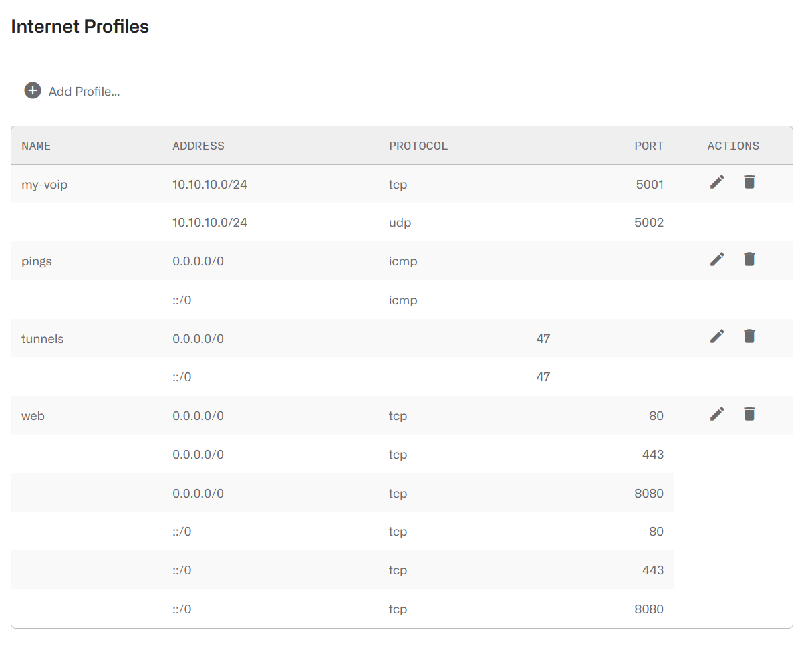Select the tunnels profile name
Viewport: 812px width, 648px height.
pos(42,338)
